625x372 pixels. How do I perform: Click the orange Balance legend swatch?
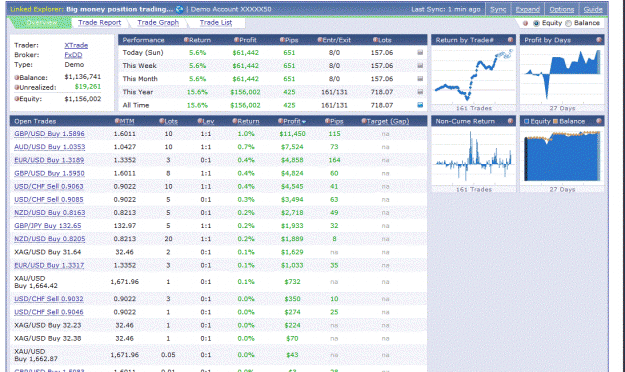pyautogui.click(x=556, y=121)
